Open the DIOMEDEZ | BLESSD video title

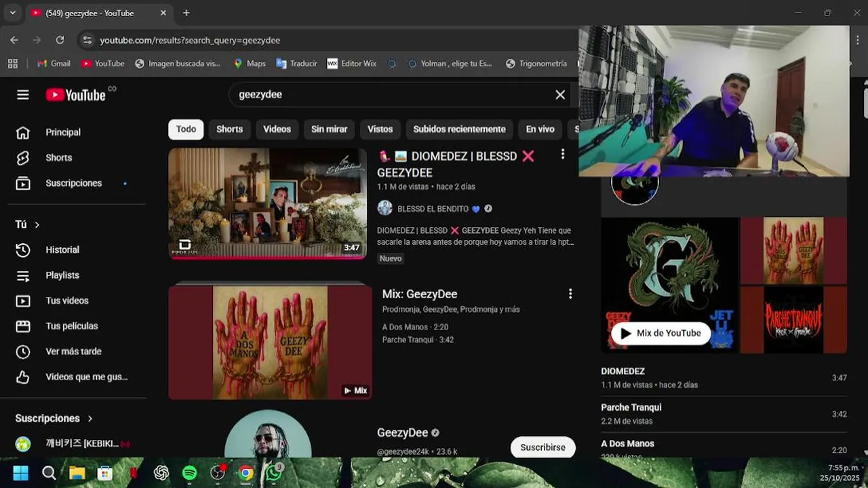click(456, 164)
